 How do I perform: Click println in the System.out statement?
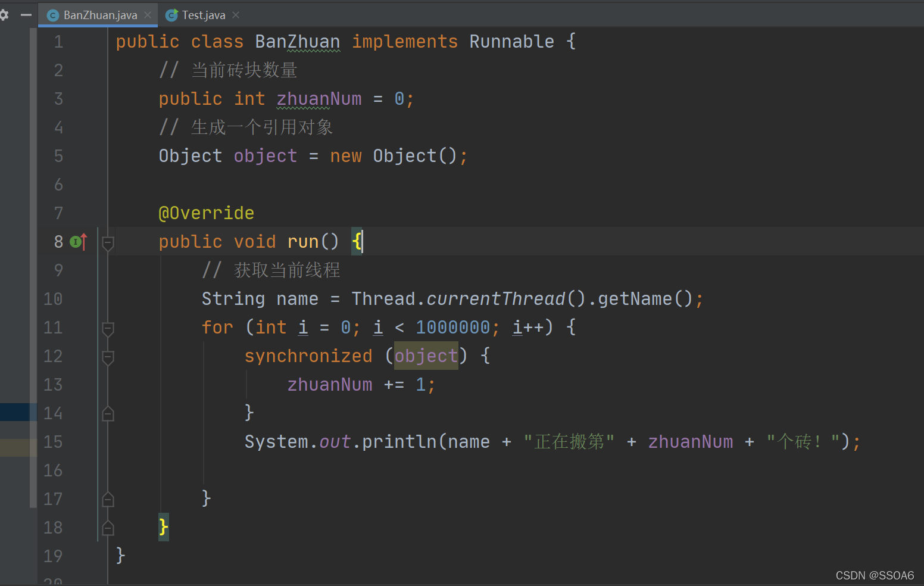click(399, 442)
